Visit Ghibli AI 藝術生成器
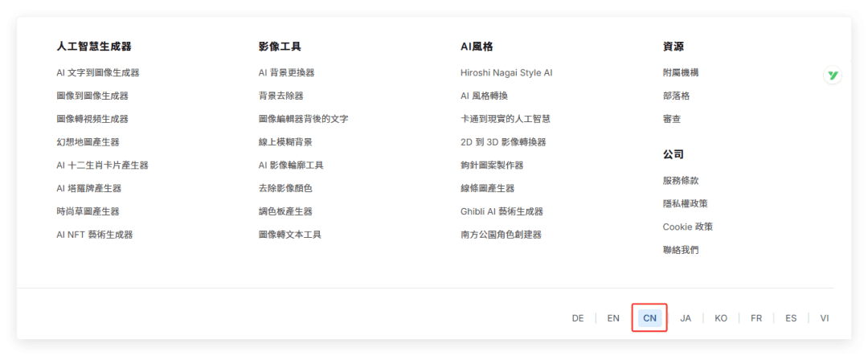Viewport: 868px width, 356px height. pyautogui.click(x=502, y=211)
